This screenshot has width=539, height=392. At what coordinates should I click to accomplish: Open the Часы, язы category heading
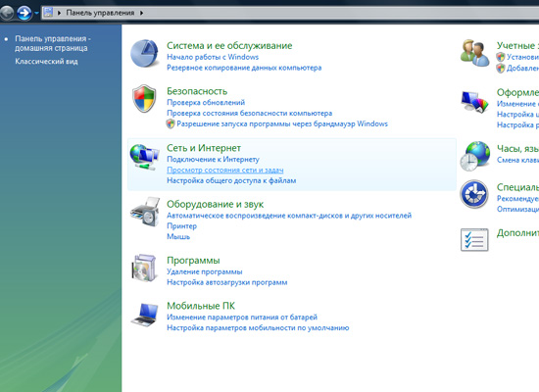click(x=517, y=149)
